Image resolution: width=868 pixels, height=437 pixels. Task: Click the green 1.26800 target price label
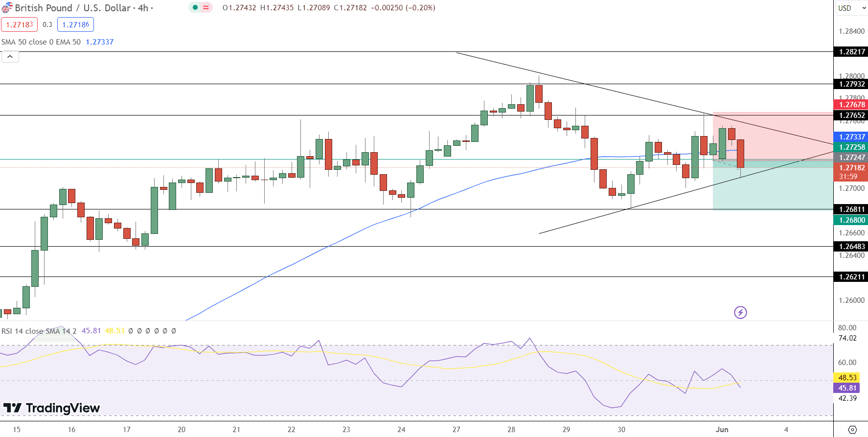[x=851, y=220]
